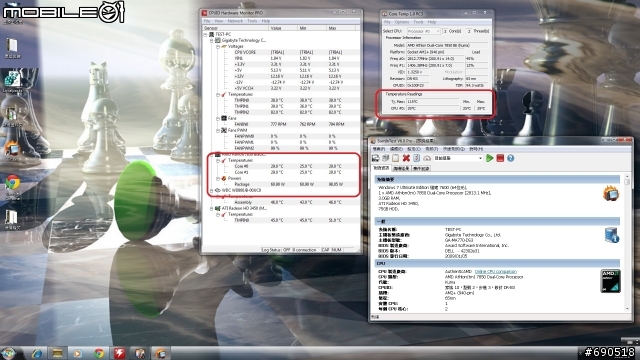This screenshot has width=640, height=360.
Task: Collapse the WDC hard drive node in HWMonitor
Action: tap(211, 190)
